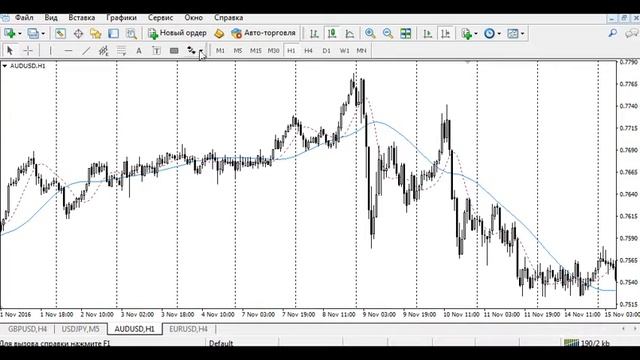Switch timeframe to M5
640x360 pixels.
tap(238, 51)
